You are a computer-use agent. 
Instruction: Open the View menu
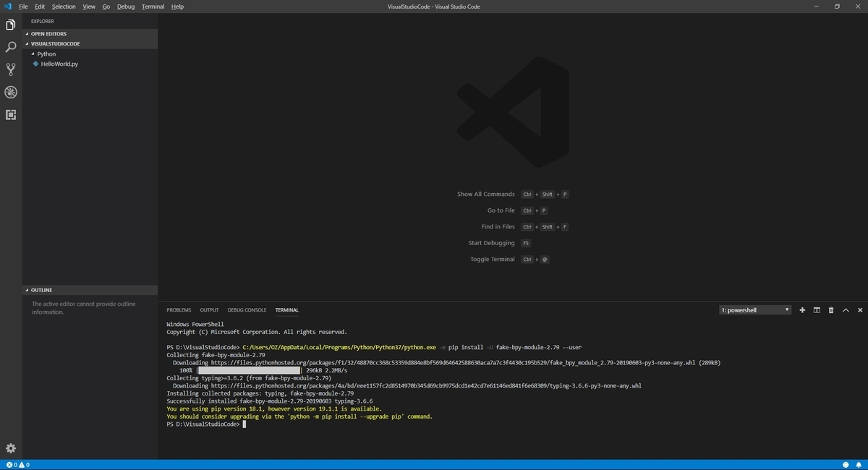(89, 7)
